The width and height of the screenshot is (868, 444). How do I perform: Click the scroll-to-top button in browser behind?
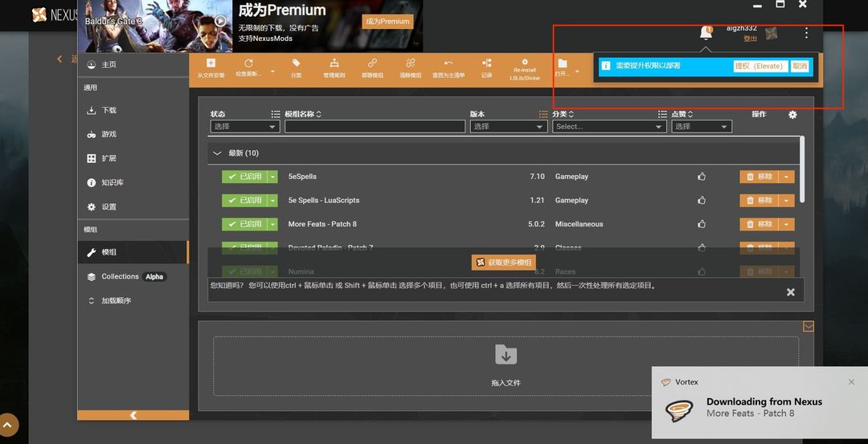click(x=8, y=425)
